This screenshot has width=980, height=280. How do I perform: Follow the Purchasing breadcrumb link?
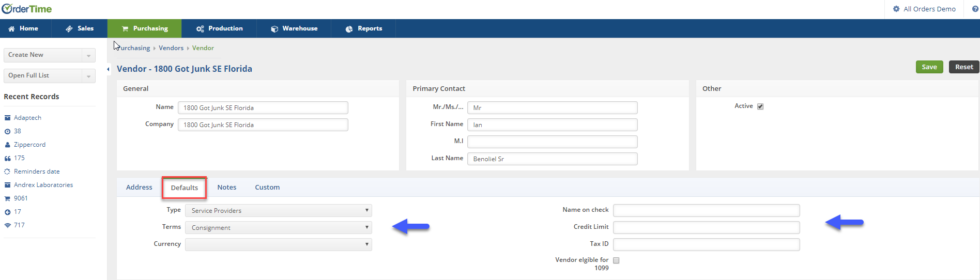coord(133,48)
